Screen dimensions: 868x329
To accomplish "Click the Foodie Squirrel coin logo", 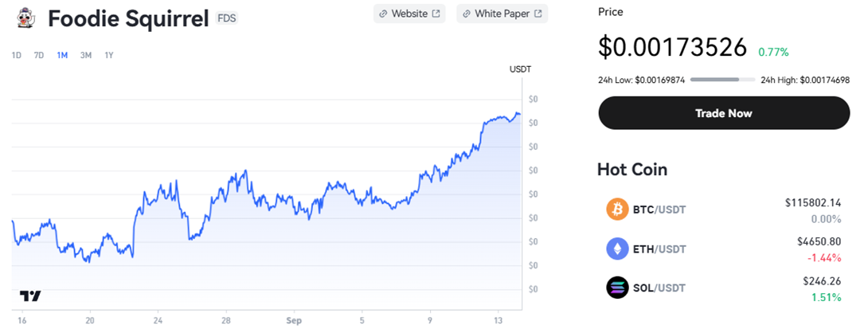I will coord(24,19).
